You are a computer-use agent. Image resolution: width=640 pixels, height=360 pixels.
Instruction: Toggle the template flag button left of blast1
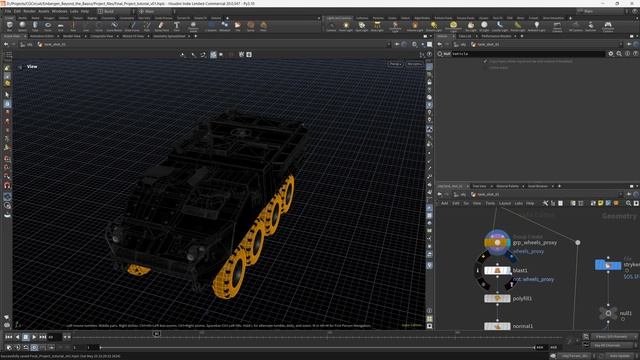point(478,270)
